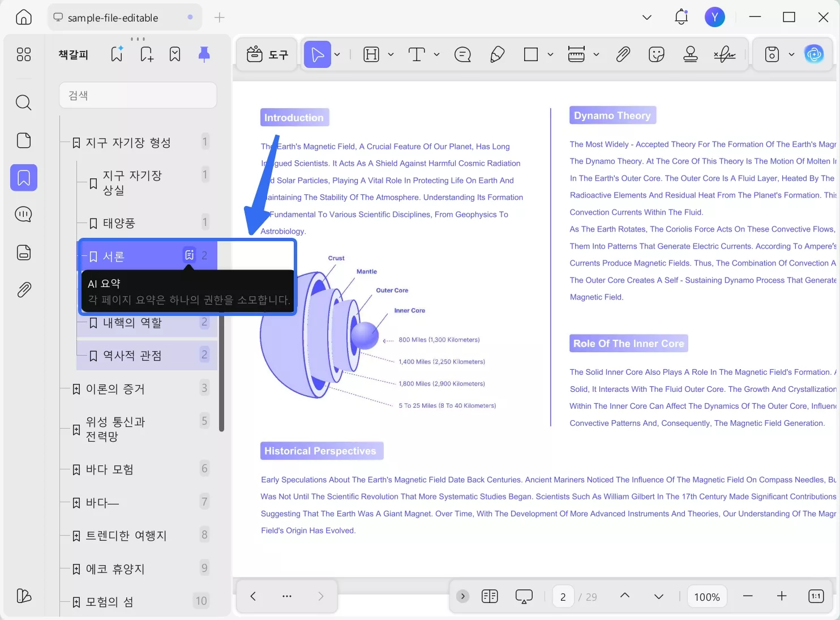Select the 역사적 관점 bookmark
The height and width of the screenshot is (620, 840).
[132, 356]
